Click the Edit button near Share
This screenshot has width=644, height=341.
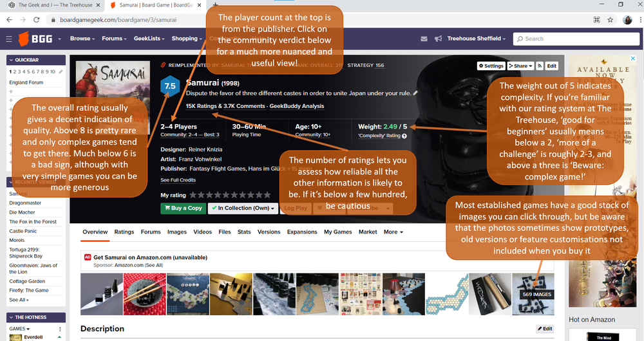pos(552,66)
